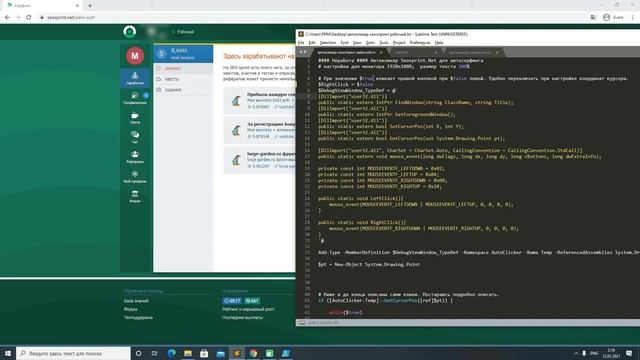Open the red M profile avatar
This screenshot has height=360, width=640.
pyautogui.click(x=135, y=56)
